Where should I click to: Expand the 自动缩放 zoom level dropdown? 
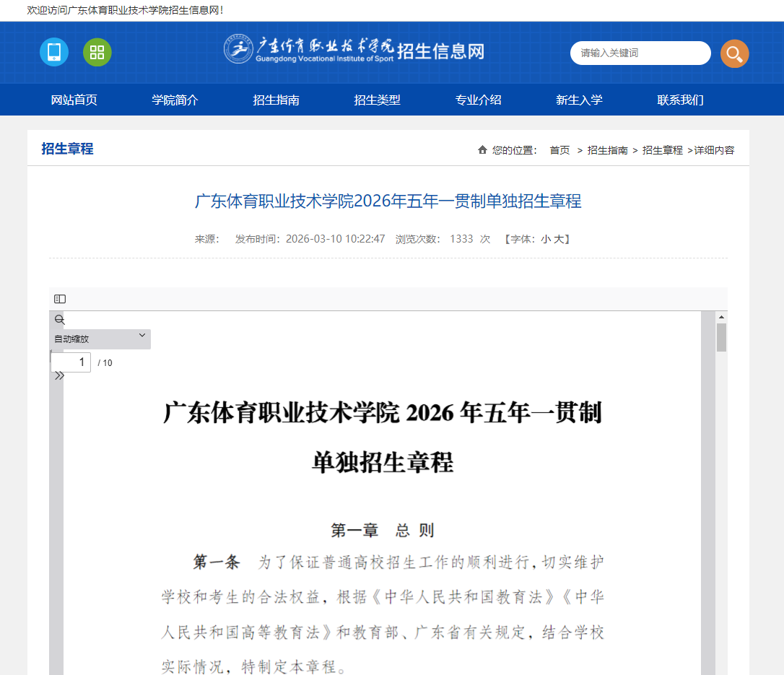[x=99, y=338]
